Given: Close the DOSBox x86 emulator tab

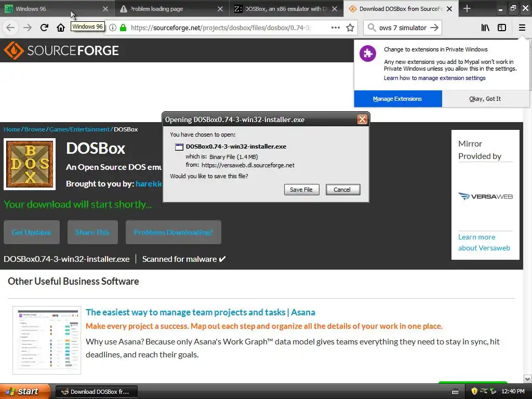Looking at the screenshot, I should (x=335, y=9).
